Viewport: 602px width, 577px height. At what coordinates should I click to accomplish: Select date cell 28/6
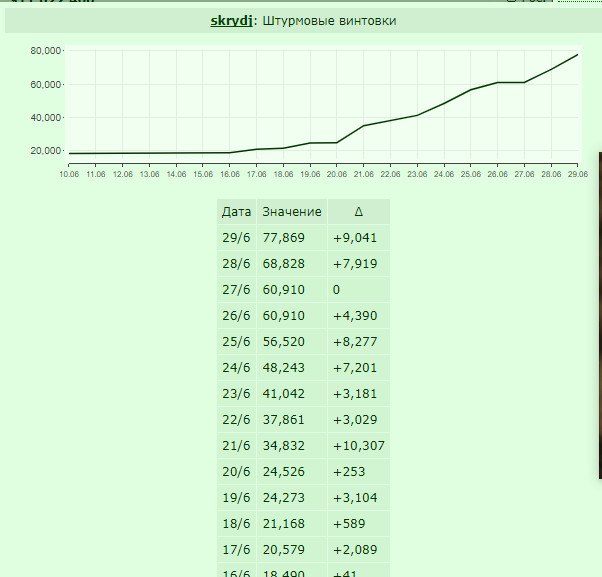236,264
